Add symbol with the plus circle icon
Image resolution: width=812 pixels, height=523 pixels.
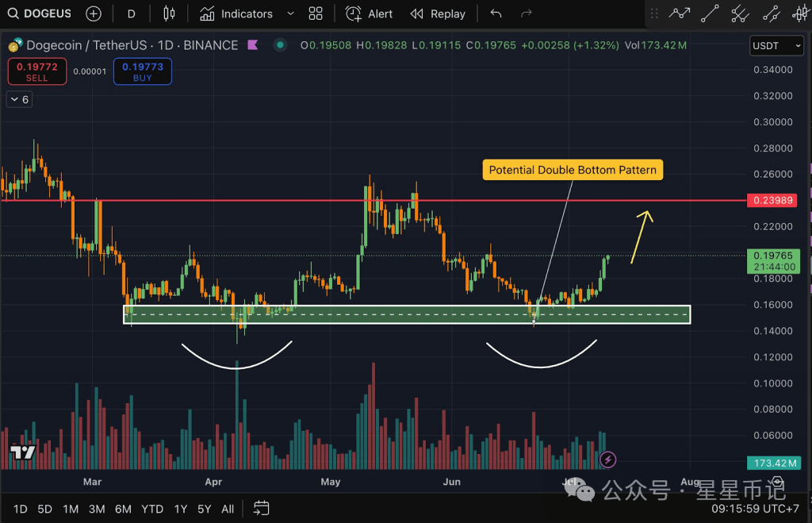pos(94,13)
